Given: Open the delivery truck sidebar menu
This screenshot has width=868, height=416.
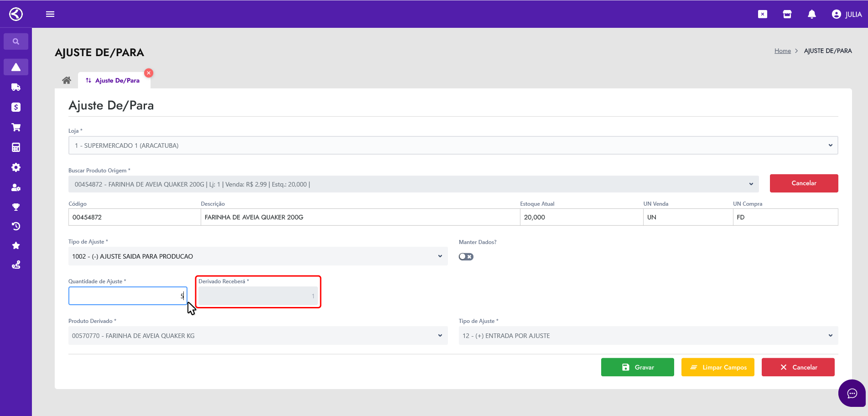Looking at the screenshot, I should (x=16, y=87).
